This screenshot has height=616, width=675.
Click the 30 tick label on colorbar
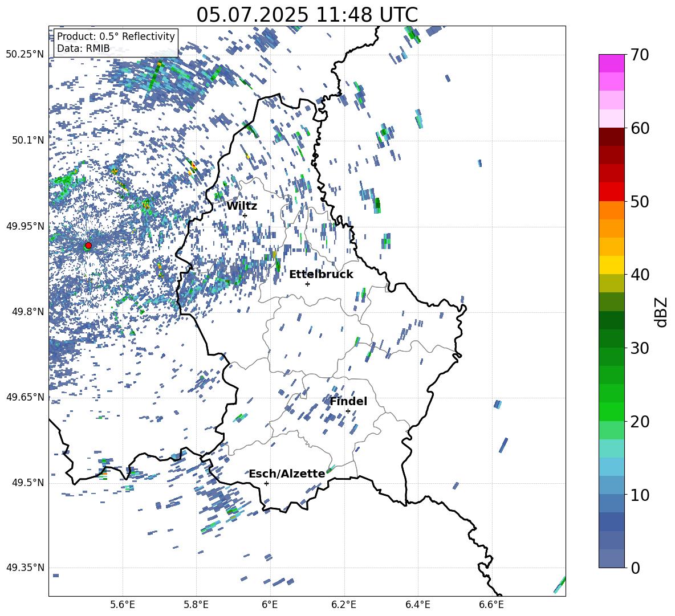640,348
